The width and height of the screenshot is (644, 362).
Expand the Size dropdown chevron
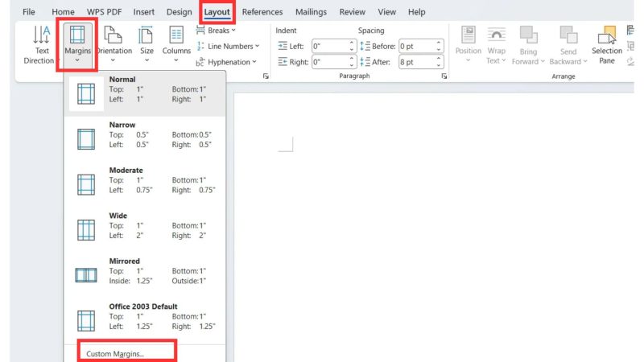[147, 61]
